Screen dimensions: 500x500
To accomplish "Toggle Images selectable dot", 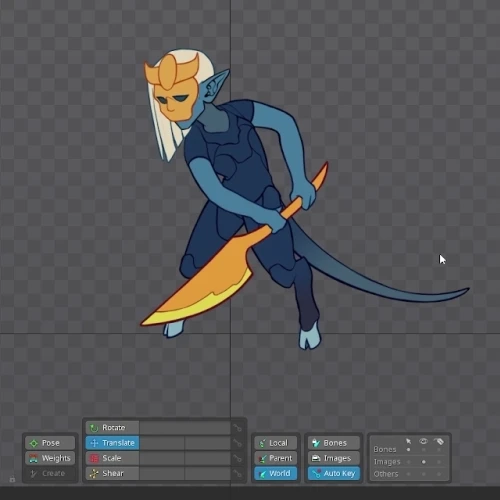I will [409, 462].
